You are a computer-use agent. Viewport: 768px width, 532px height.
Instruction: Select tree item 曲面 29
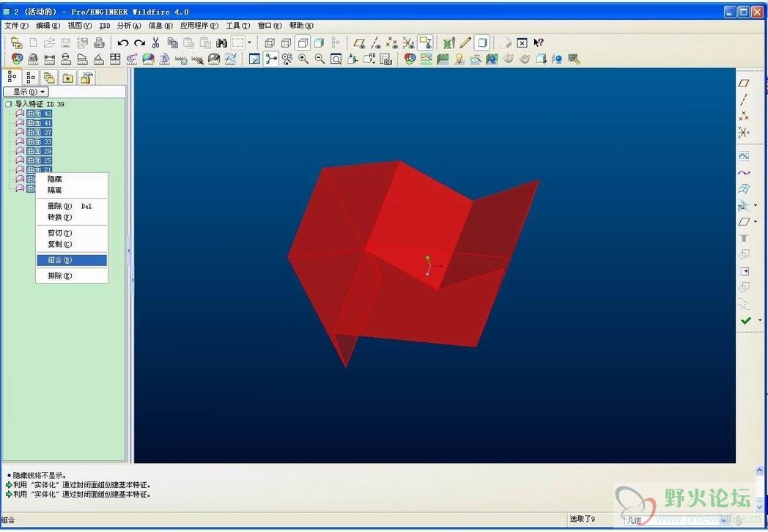39,151
